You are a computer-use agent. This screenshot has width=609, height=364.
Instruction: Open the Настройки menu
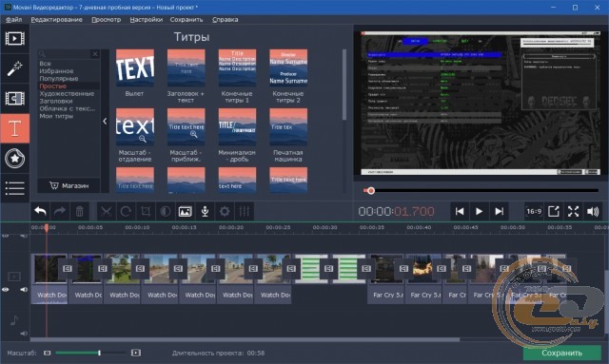[146, 19]
